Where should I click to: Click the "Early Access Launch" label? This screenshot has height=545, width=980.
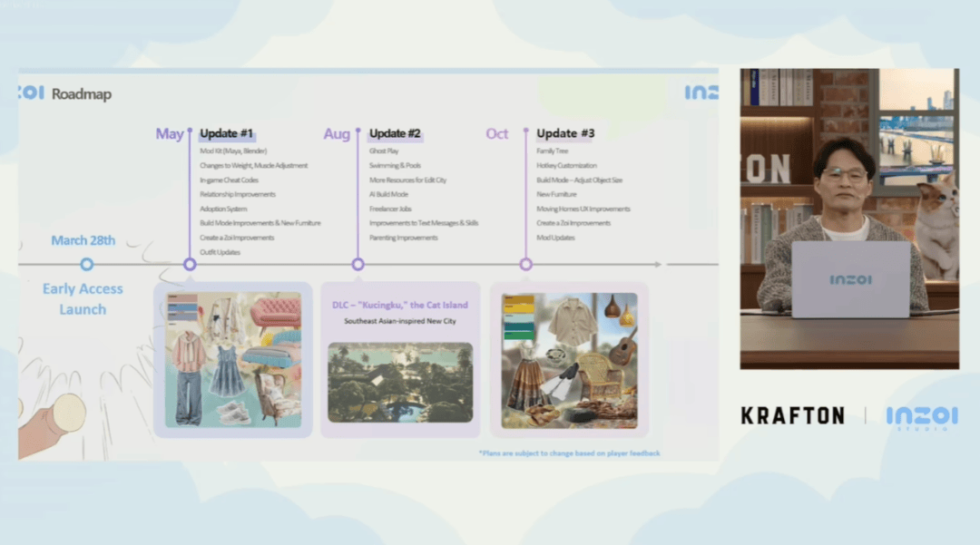pyautogui.click(x=83, y=299)
